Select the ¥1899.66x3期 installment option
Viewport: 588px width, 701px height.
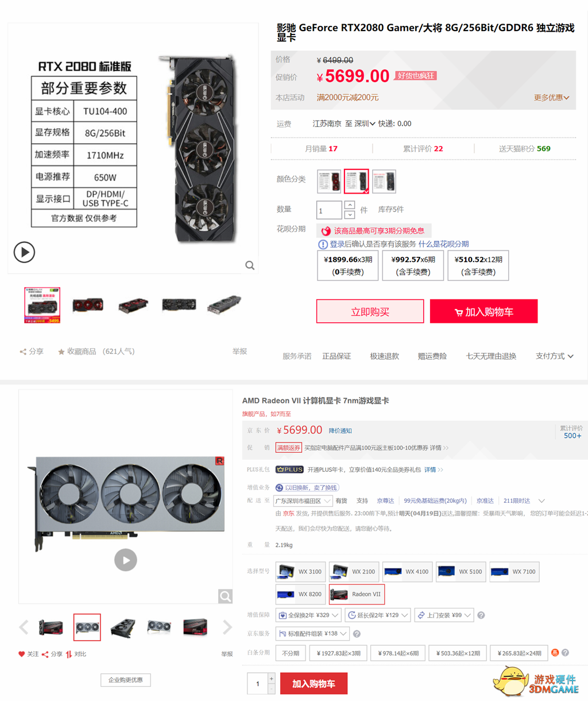[x=348, y=265]
